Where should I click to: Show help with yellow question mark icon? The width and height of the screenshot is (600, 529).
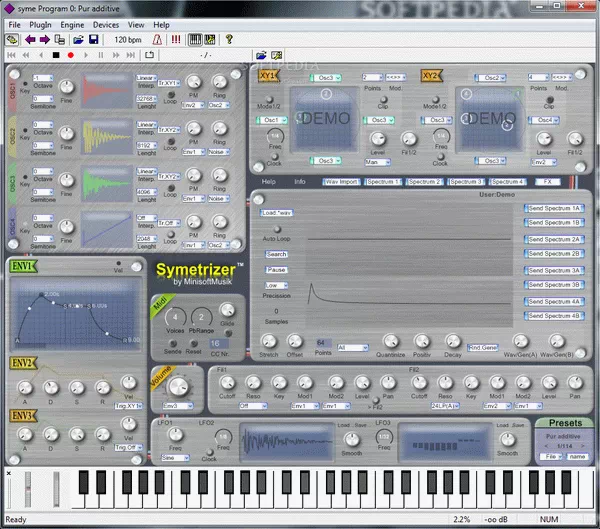(x=229, y=39)
